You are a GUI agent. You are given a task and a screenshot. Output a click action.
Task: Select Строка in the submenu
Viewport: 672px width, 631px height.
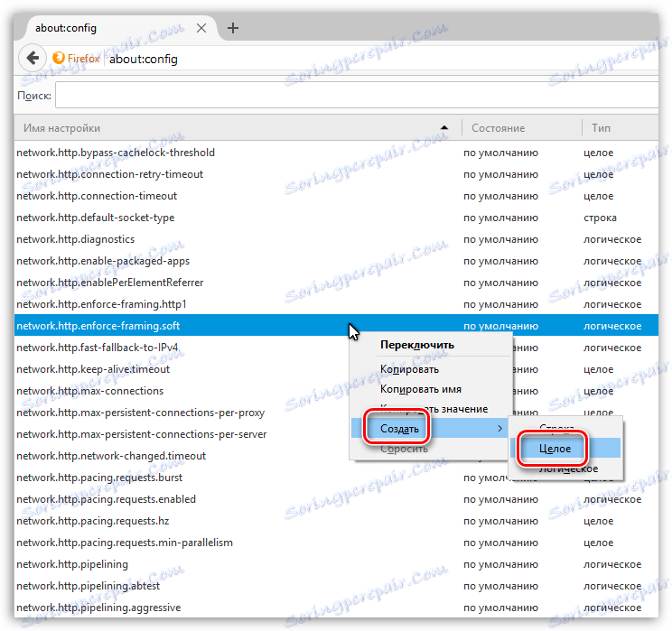pos(565,428)
